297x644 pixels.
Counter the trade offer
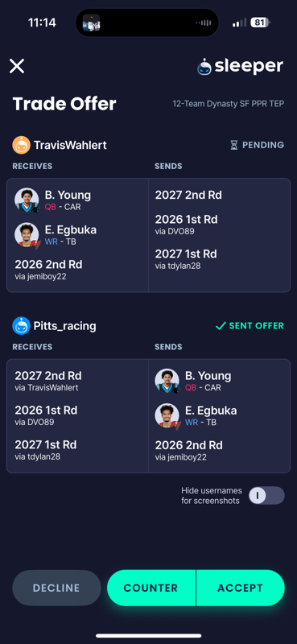(151, 588)
